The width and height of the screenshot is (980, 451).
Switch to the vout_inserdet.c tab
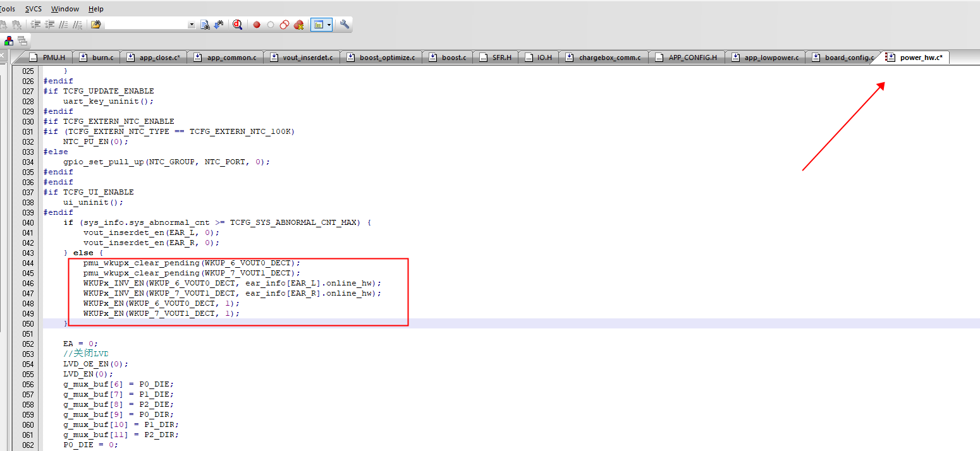[302, 57]
